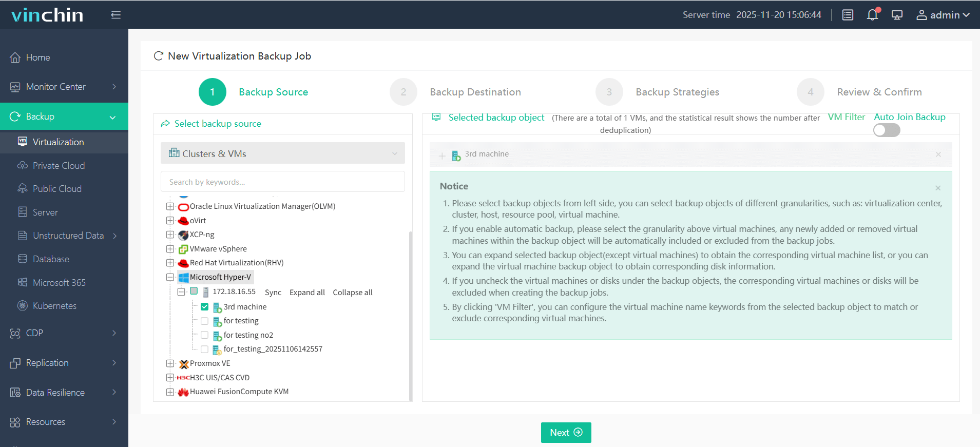Click the Next button
Image resolution: width=980 pixels, height=447 pixels.
[x=566, y=433]
